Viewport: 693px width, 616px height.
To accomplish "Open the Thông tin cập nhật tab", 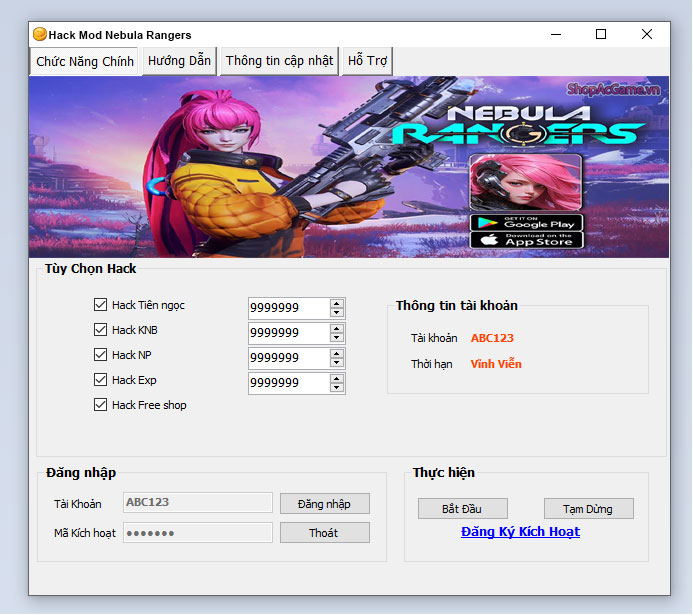I will coord(279,61).
